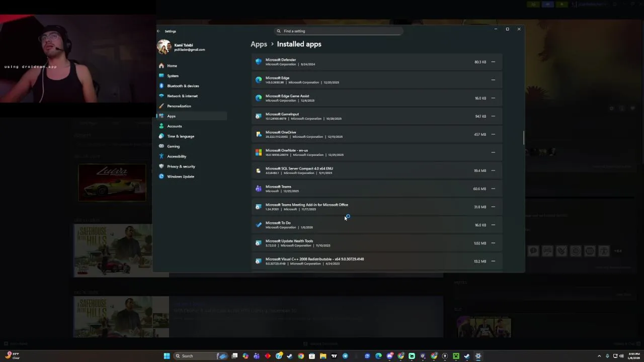Click the Microsoft OneNote app icon
644x362 pixels.
[259, 152]
